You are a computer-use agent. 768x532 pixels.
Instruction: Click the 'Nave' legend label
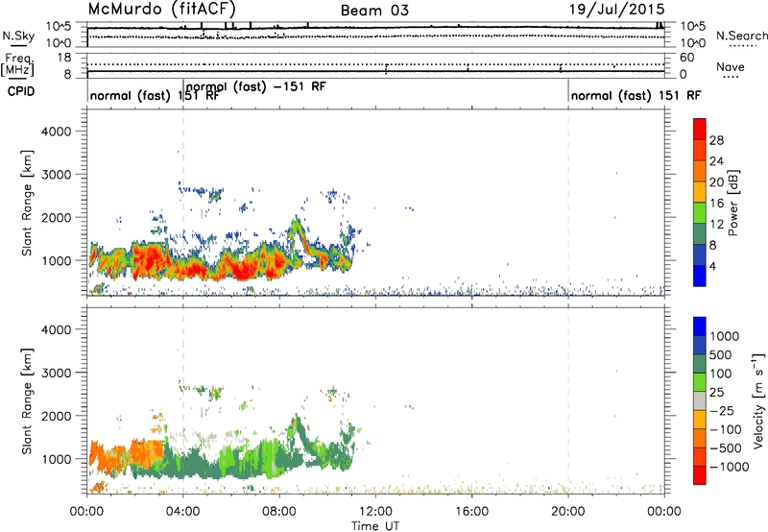(731, 67)
